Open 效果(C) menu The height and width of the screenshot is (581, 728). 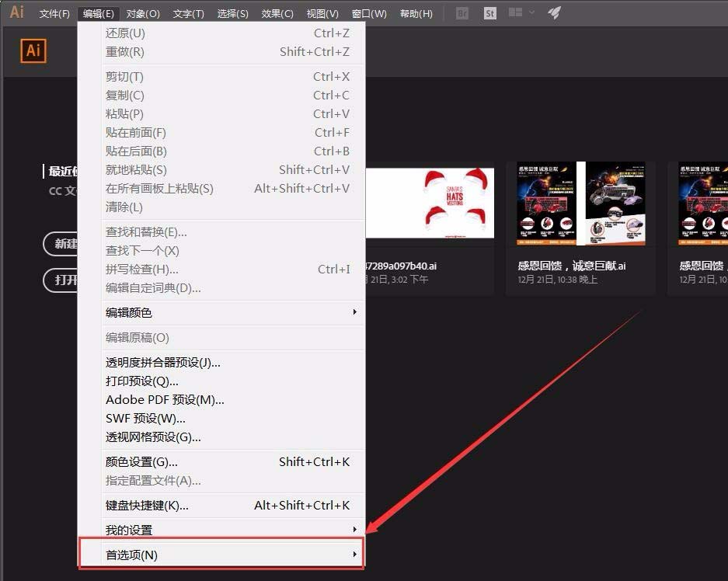277,13
